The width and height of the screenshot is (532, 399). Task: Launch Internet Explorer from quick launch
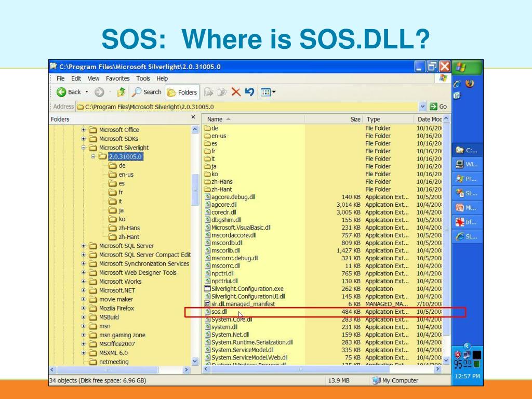click(x=457, y=84)
